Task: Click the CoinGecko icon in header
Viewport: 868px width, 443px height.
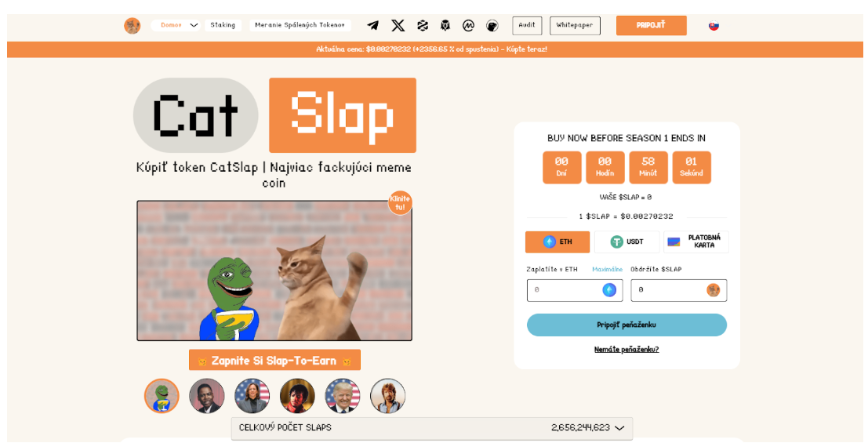Action: pos(492,25)
